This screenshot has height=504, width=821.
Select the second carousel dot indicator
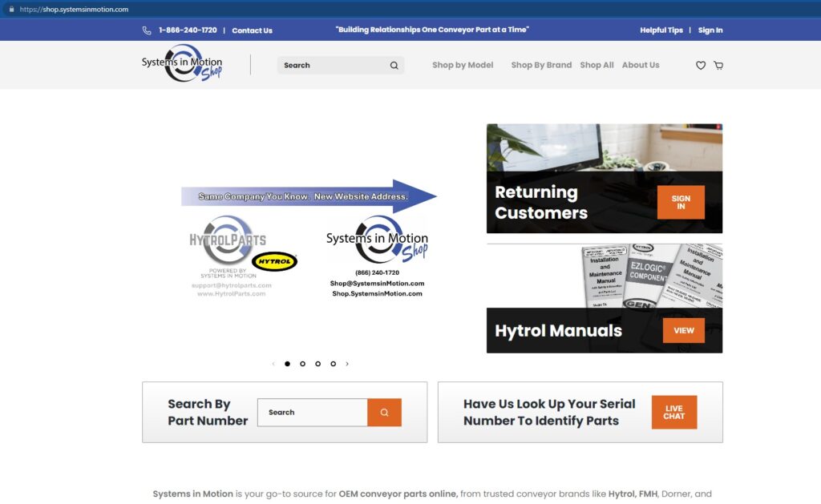coord(303,364)
